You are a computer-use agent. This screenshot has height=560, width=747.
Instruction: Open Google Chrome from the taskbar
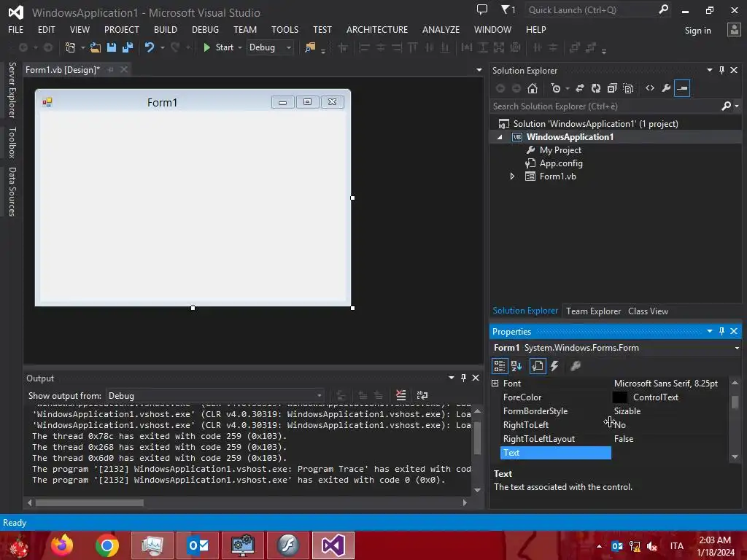[x=107, y=545]
